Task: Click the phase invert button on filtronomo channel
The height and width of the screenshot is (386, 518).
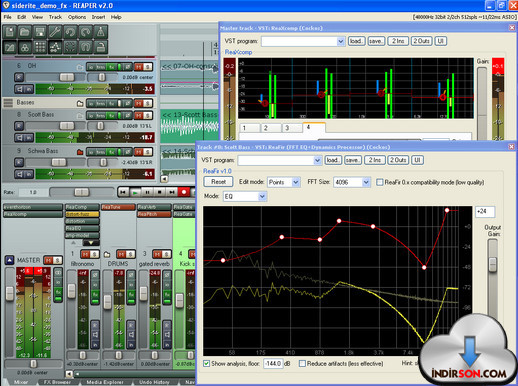Action: pyautogui.click(x=95, y=275)
